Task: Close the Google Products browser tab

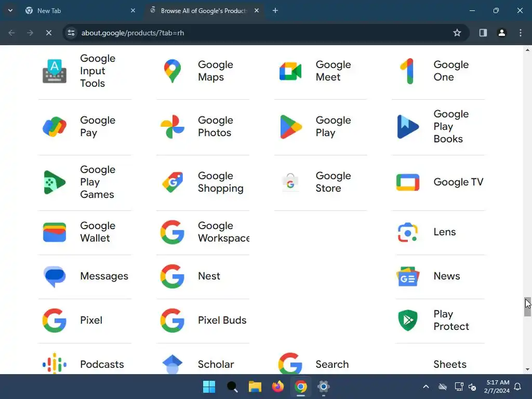Action: click(x=257, y=10)
